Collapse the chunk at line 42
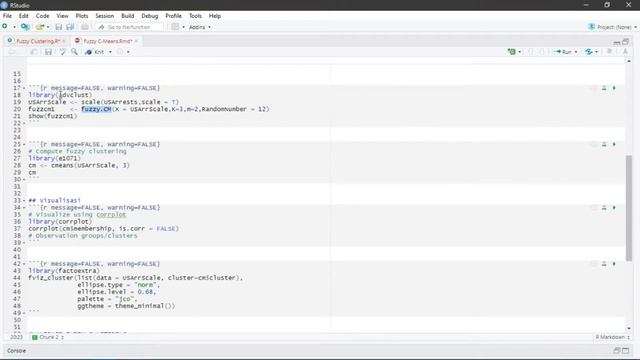This screenshot has width=640, height=360. click(24, 264)
